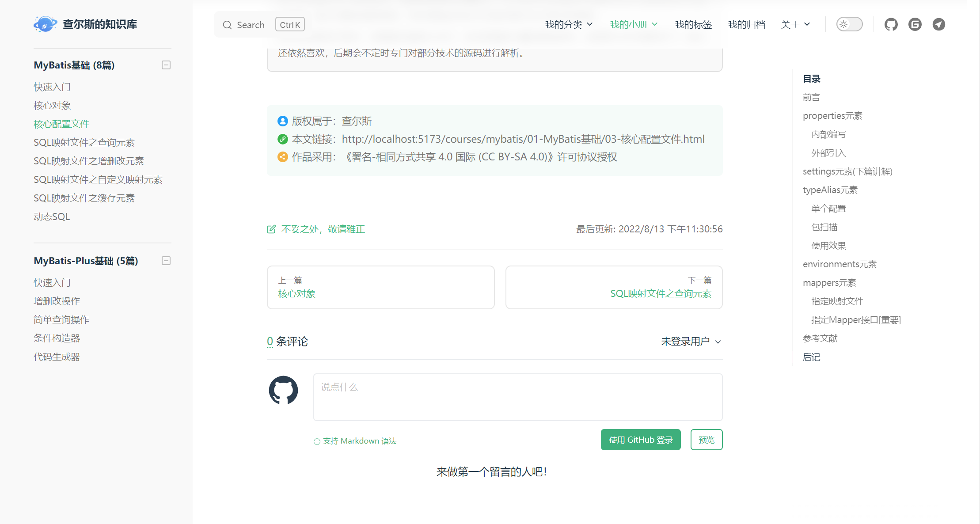Click the planet site logo
Screen dimensions: 980x524
[x=45, y=24]
